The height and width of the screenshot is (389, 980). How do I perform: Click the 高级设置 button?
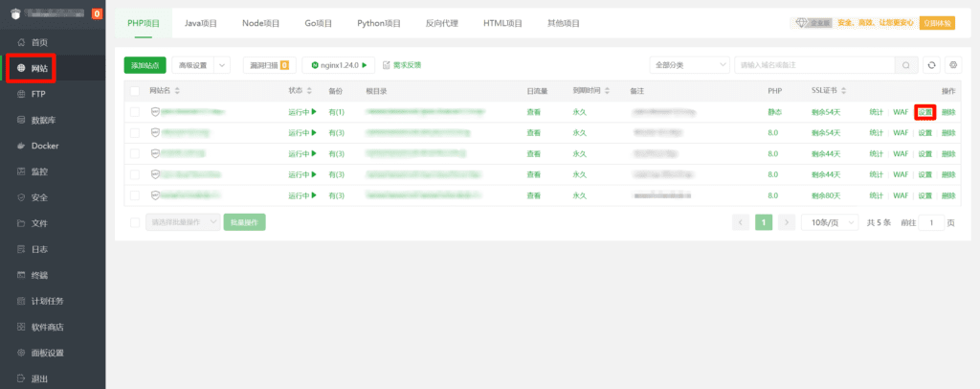[192, 65]
